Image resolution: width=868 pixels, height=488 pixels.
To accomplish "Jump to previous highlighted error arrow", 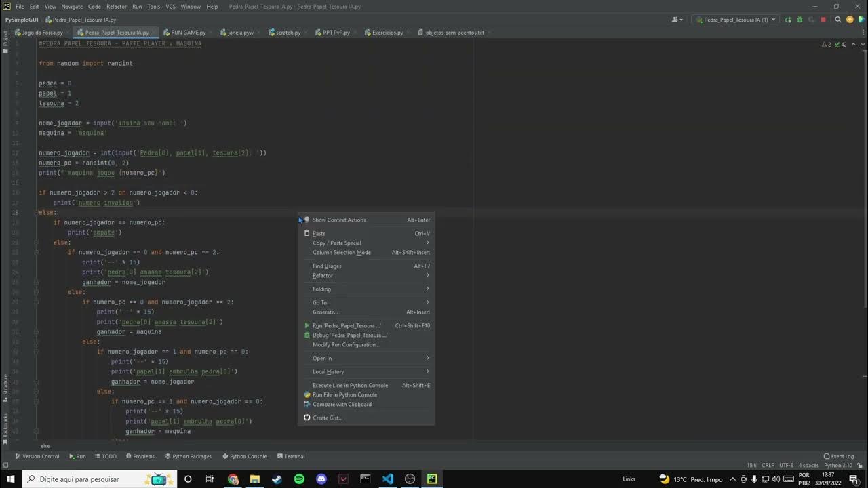I will (x=852, y=44).
